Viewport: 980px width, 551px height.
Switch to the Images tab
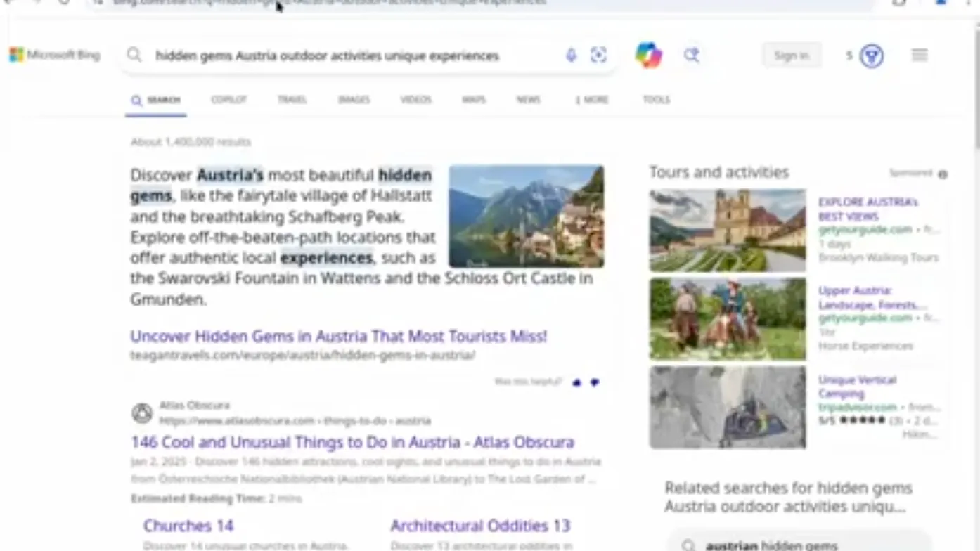[x=354, y=100]
